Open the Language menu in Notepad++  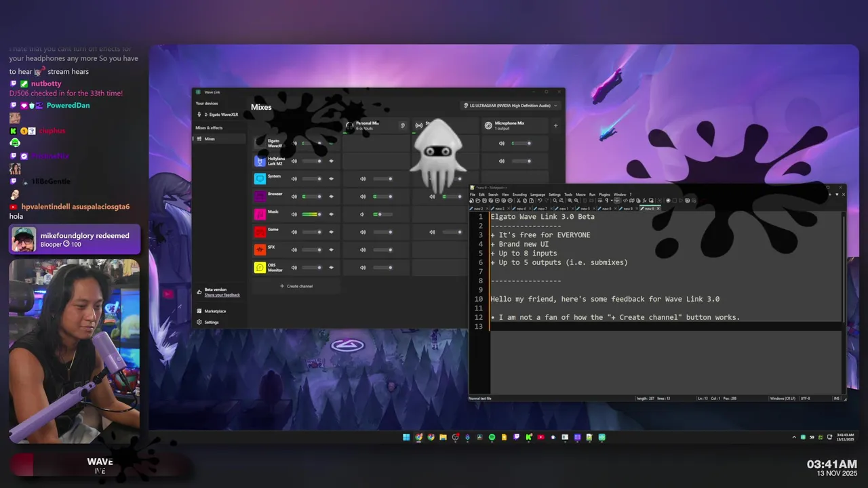coord(538,195)
